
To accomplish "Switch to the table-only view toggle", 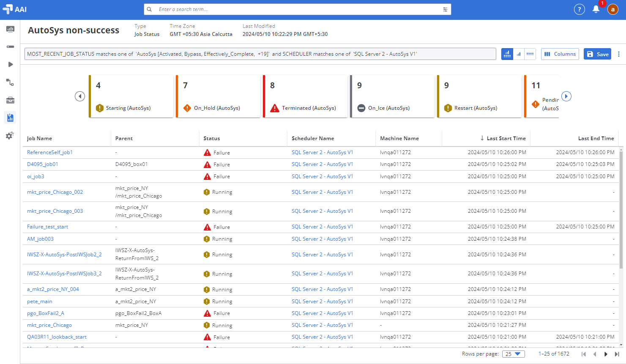I will 530,54.
